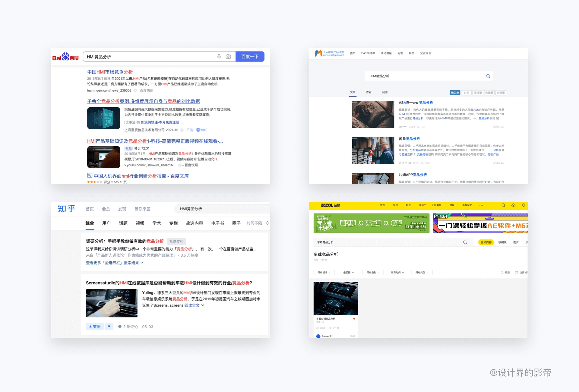Click the ZCOOL header search magnifier icon

[503, 205]
